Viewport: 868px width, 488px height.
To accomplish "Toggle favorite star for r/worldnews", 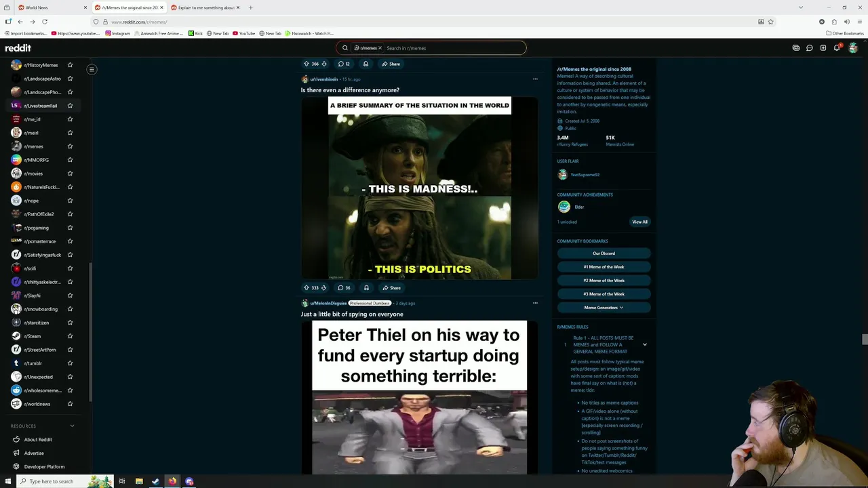I will (70, 404).
